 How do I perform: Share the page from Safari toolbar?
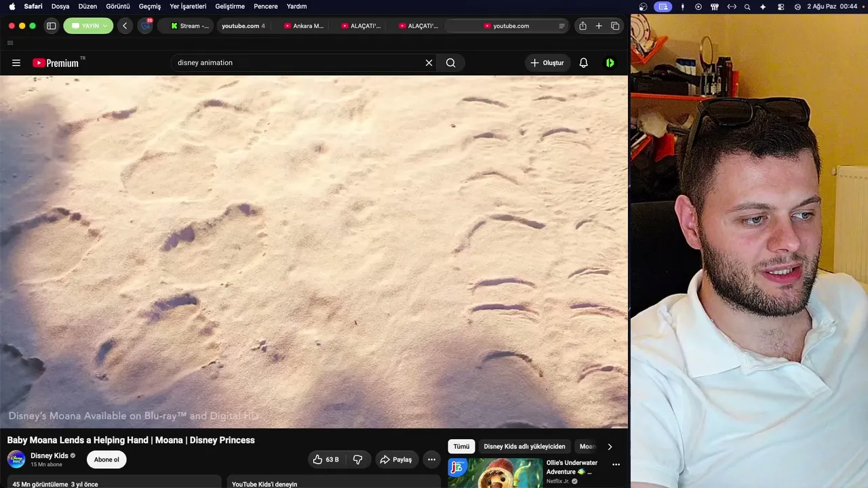click(583, 26)
